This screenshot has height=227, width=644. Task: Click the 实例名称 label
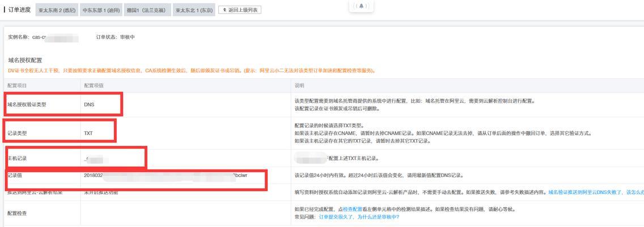point(19,37)
